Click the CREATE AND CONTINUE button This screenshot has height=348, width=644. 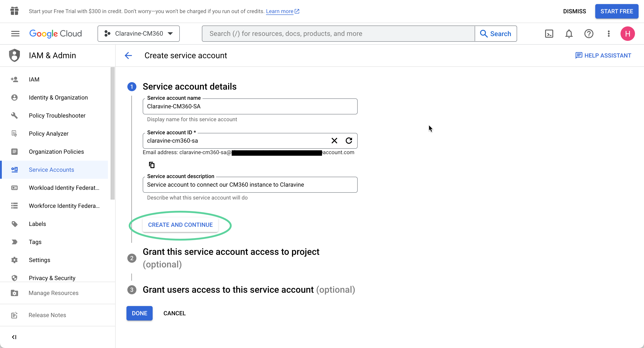180,225
